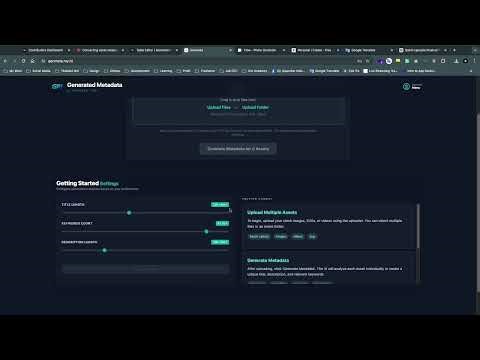The image size is (480, 360).
Task: Click the Generate Metadata guide heading
Action: click(268, 260)
